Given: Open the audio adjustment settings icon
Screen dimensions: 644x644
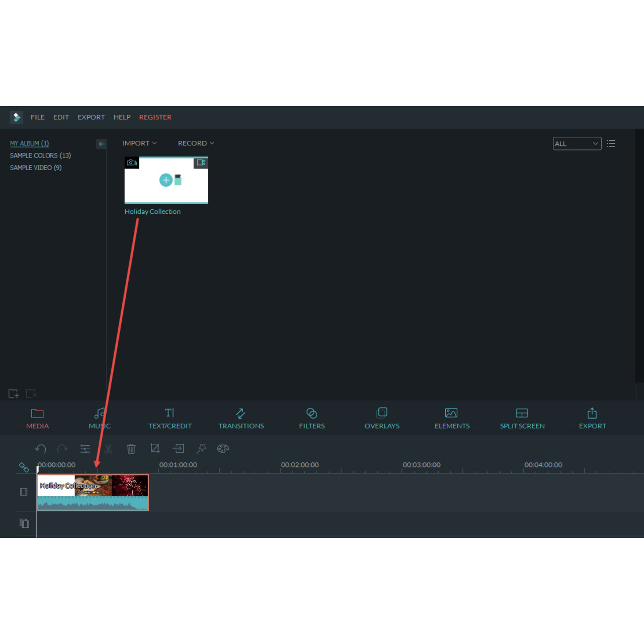Looking at the screenshot, I should tap(85, 448).
